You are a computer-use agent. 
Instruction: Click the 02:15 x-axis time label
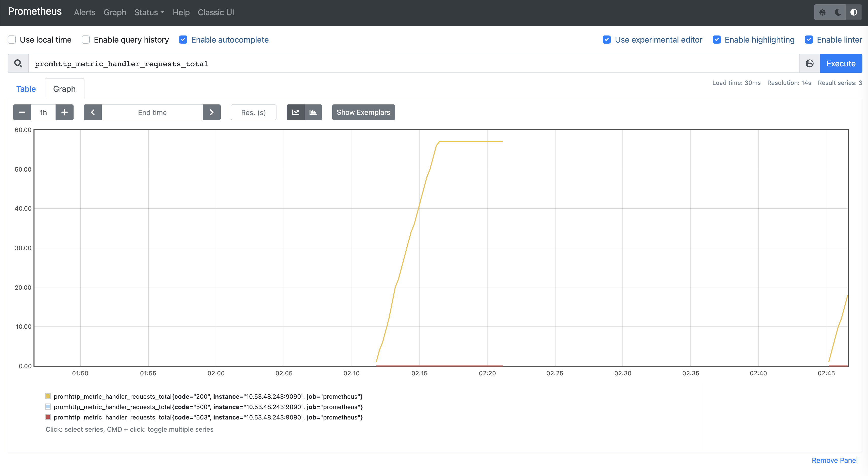point(419,373)
